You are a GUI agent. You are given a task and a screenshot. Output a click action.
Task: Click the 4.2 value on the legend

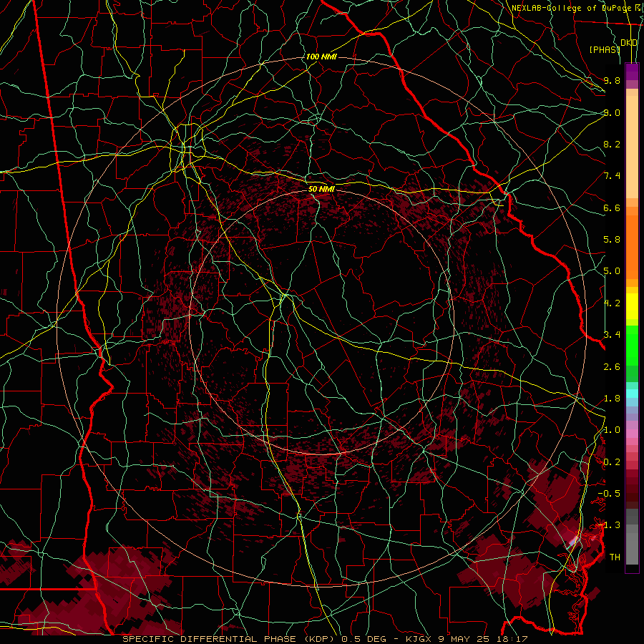[612, 303]
